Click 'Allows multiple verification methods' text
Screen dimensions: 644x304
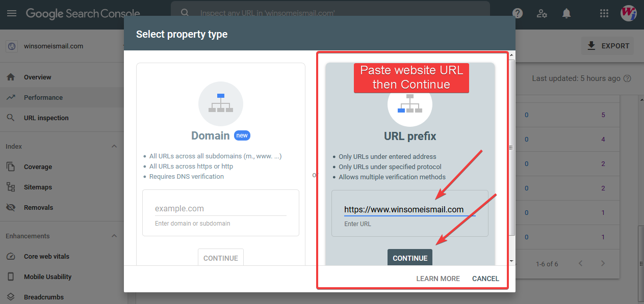(392, 177)
